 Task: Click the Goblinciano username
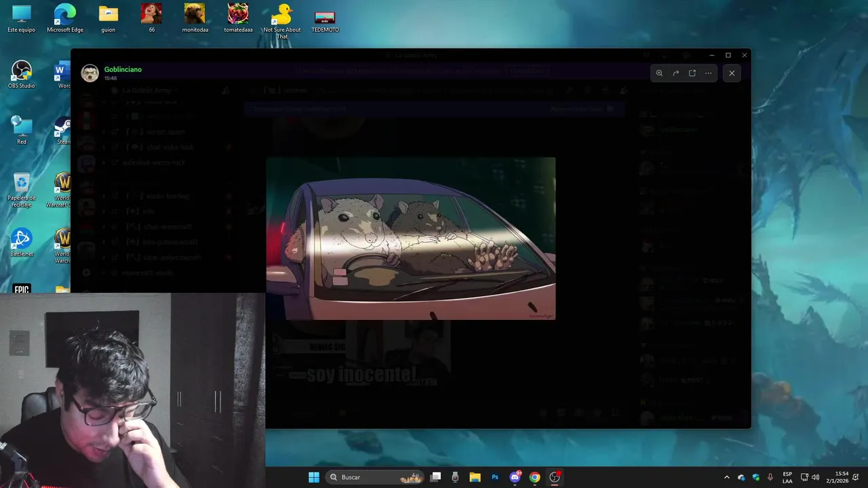[x=123, y=69]
